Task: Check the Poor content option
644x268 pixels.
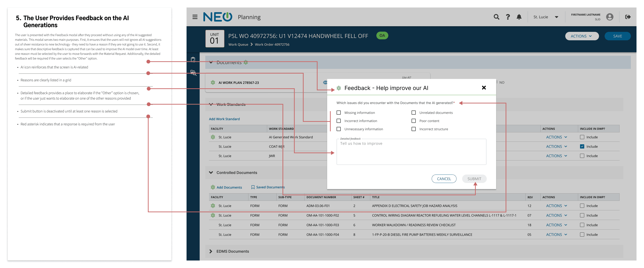Action: [x=413, y=121]
